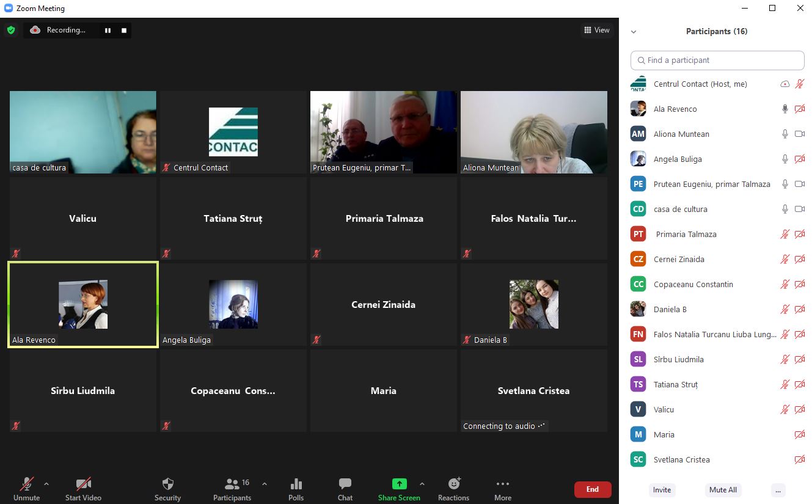Open the participants panel ellipsis menu
This screenshot has width=812, height=504.
[778, 490]
